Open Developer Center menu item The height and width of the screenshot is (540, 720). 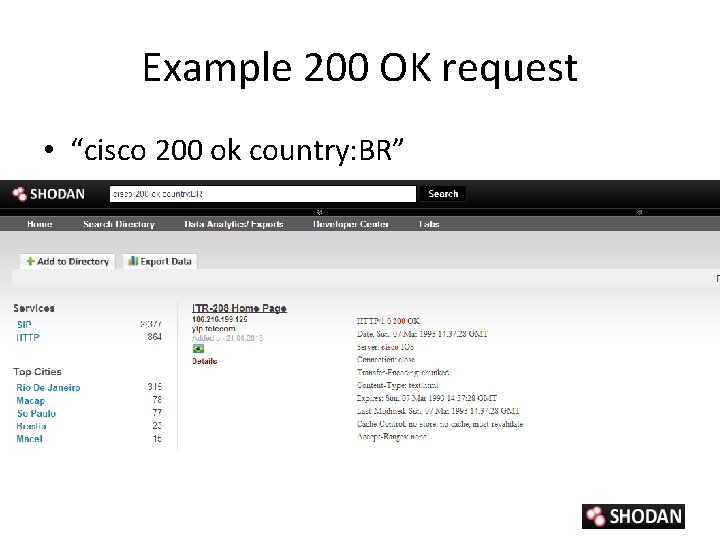point(351,224)
